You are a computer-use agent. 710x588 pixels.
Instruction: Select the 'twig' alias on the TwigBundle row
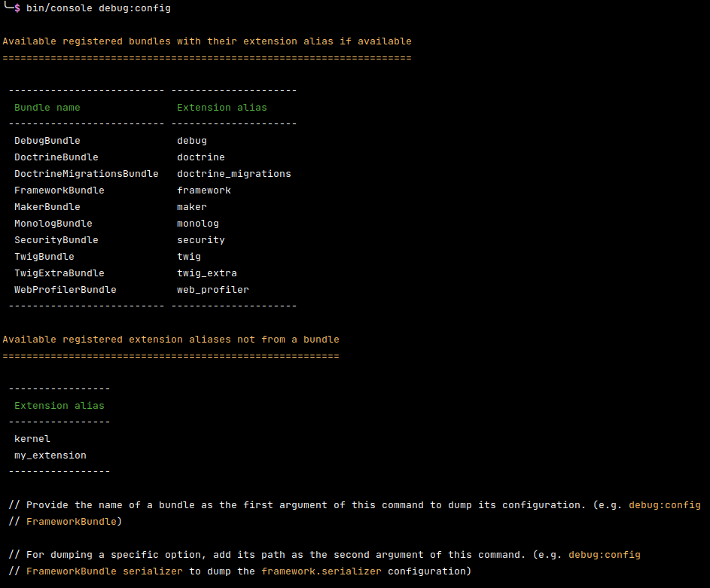(x=189, y=257)
